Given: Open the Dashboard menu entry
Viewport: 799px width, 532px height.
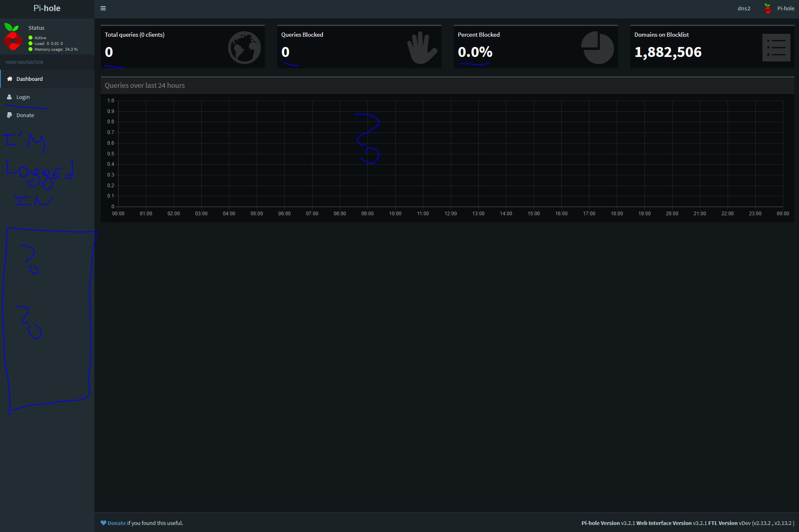Looking at the screenshot, I should pyautogui.click(x=29, y=78).
